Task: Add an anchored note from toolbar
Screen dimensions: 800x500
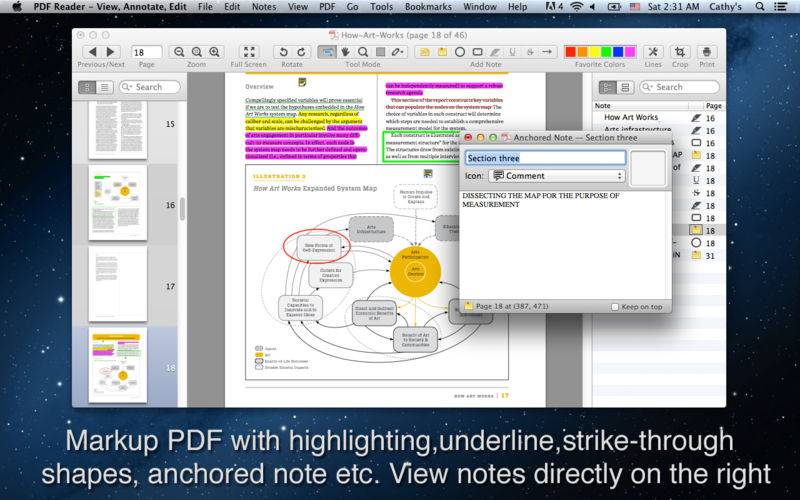Action: [x=442, y=52]
